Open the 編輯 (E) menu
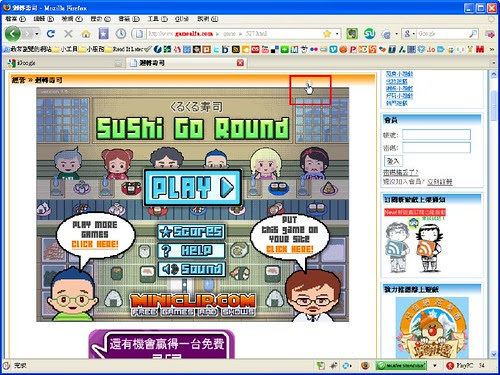The width and height of the screenshot is (500, 375). click(x=44, y=19)
